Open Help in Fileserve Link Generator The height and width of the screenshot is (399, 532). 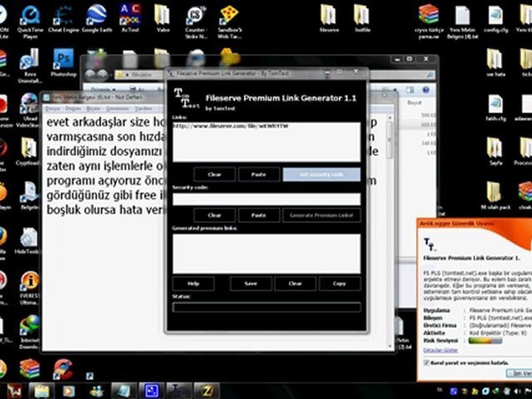(x=193, y=284)
